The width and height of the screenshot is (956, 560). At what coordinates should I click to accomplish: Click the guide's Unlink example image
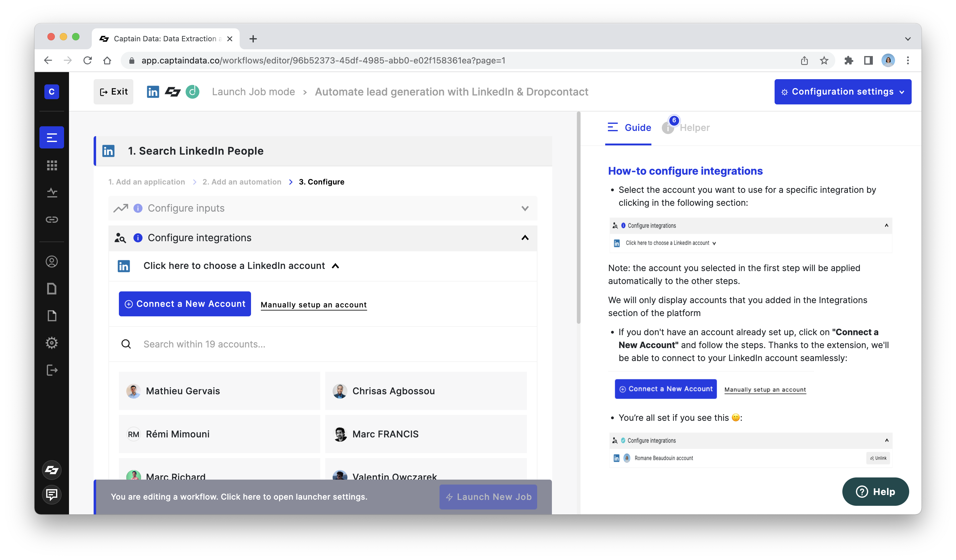coord(878,458)
